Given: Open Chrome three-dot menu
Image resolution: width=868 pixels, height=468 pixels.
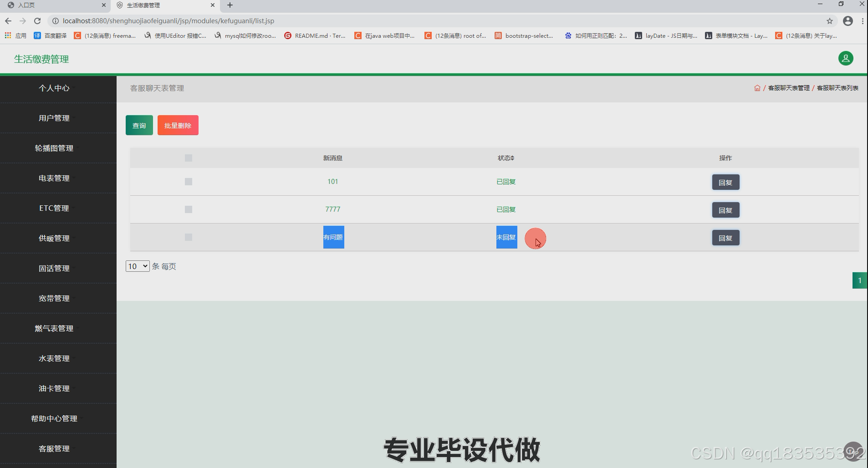Looking at the screenshot, I should tap(863, 21).
